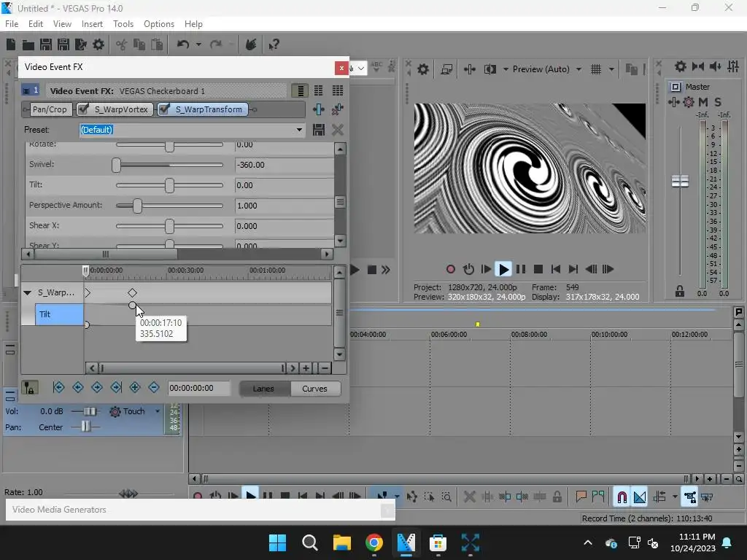This screenshot has height=560, width=747.
Task: Select the Tilt keyframe lane
Action: [59, 314]
